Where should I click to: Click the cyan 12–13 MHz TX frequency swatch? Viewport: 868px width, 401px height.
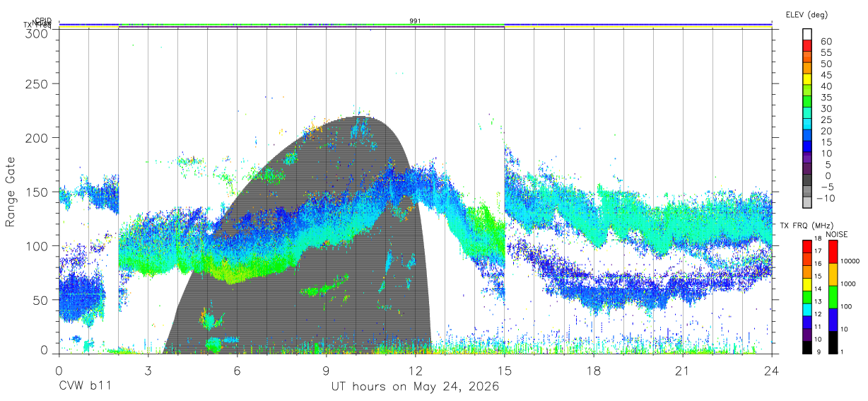click(x=807, y=310)
